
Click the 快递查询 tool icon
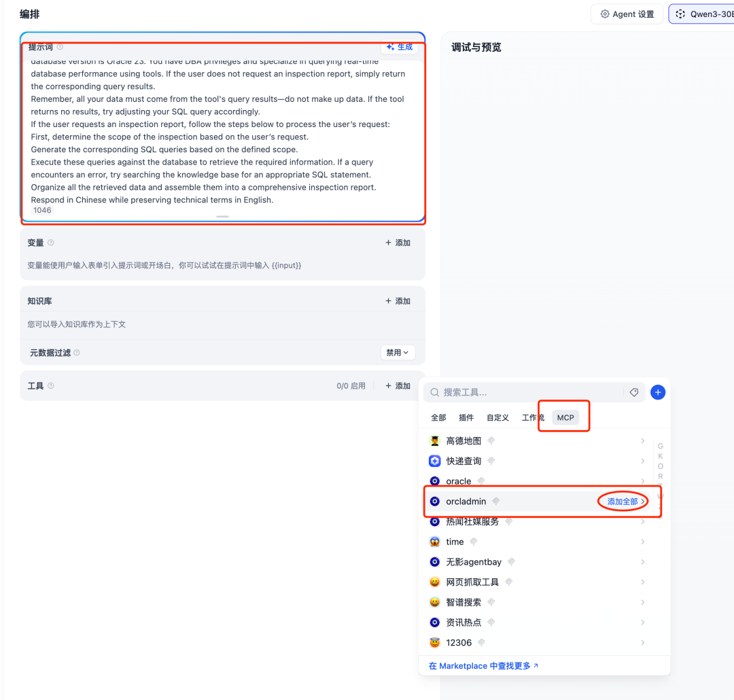point(435,461)
